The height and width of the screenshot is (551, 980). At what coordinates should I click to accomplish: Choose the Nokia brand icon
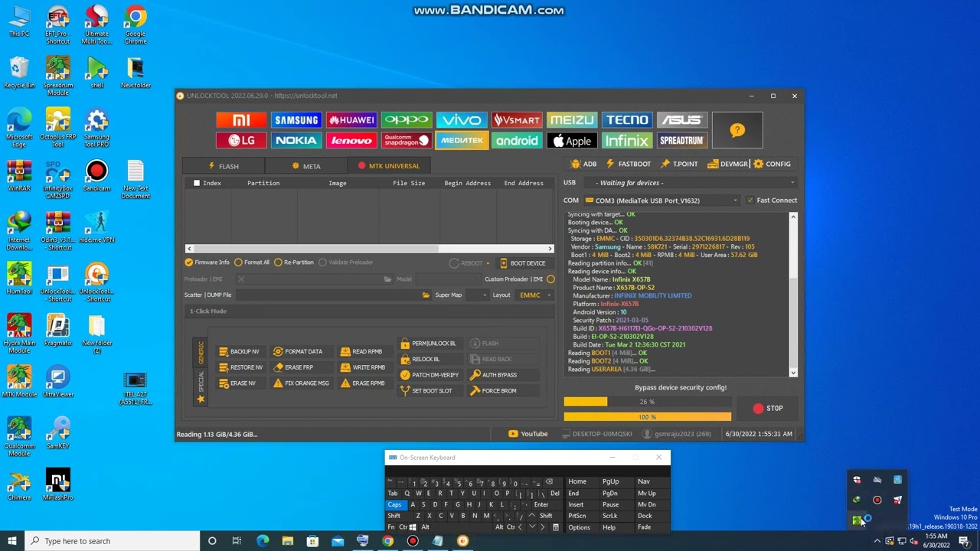point(296,141)
